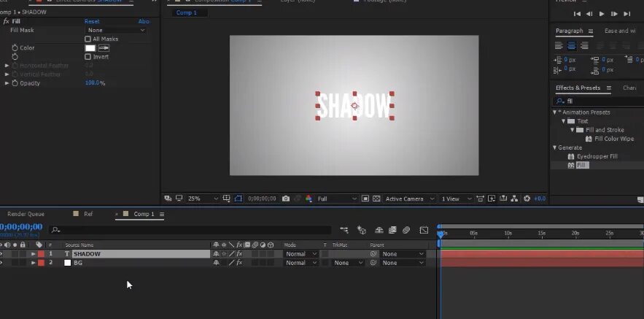
Task: Open the white Fill color swatch
Action: (90, 48)
